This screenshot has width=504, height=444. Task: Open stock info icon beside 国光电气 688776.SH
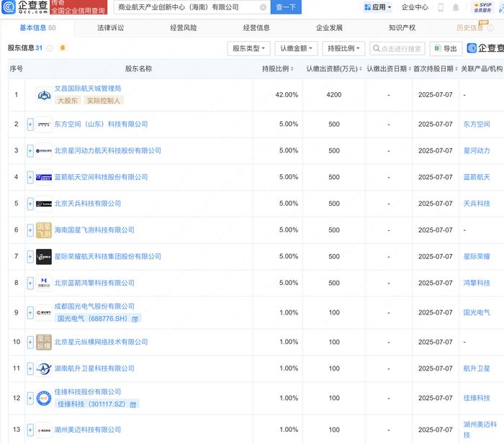[135, 319]
